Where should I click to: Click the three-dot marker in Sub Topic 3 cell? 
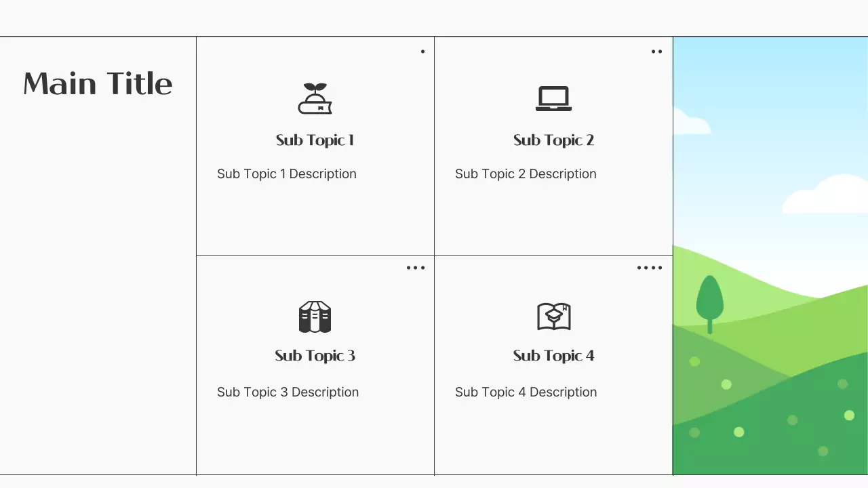(416, 268)
